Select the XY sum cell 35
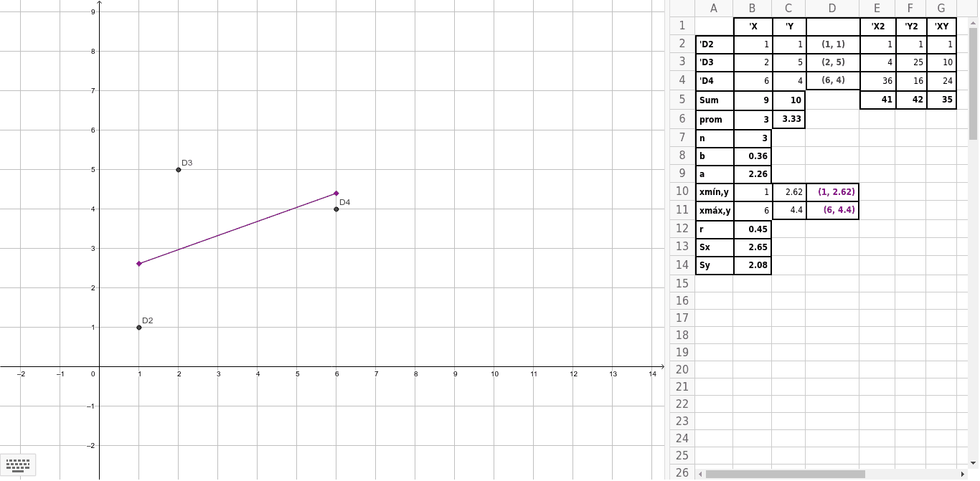 (941, 100)
